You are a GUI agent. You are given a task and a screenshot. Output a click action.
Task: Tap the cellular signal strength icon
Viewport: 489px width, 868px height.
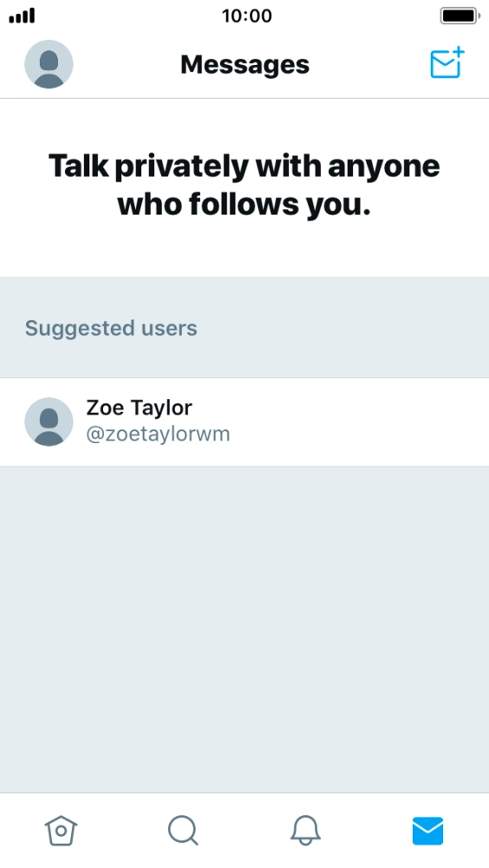click(23, 16)
